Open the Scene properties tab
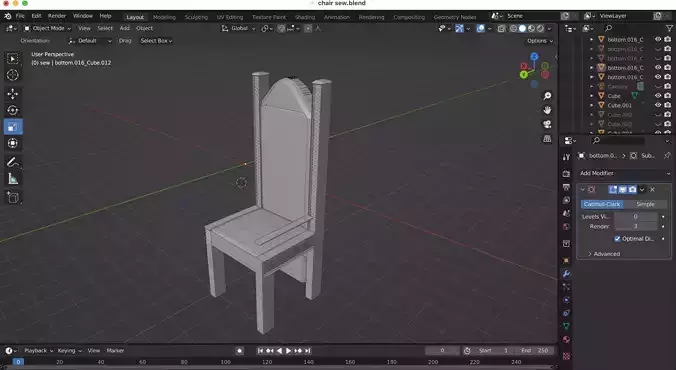The image size is (676, 370). [x=566, y=213]
